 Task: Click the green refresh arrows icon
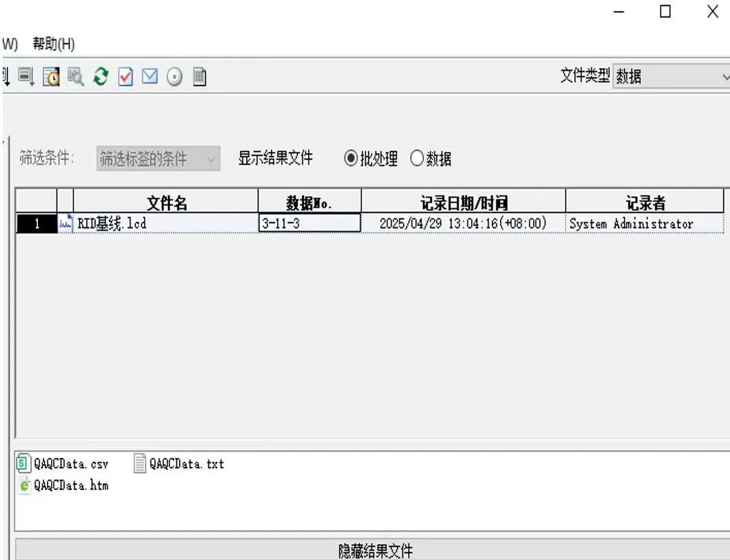(101, 77)
